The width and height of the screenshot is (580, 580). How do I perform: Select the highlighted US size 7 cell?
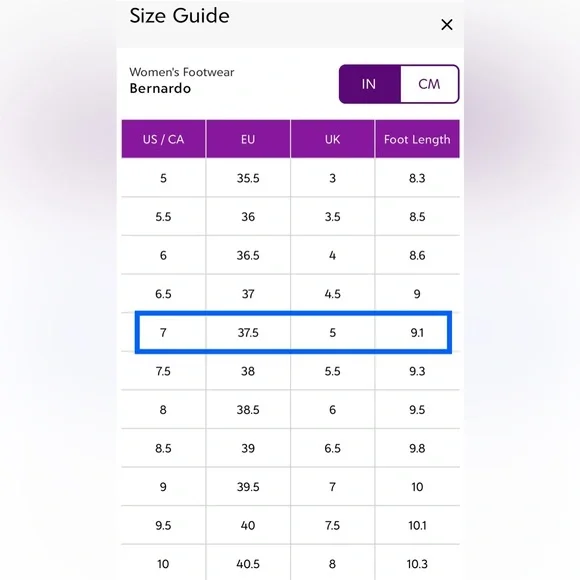click(x=163, y=333)
